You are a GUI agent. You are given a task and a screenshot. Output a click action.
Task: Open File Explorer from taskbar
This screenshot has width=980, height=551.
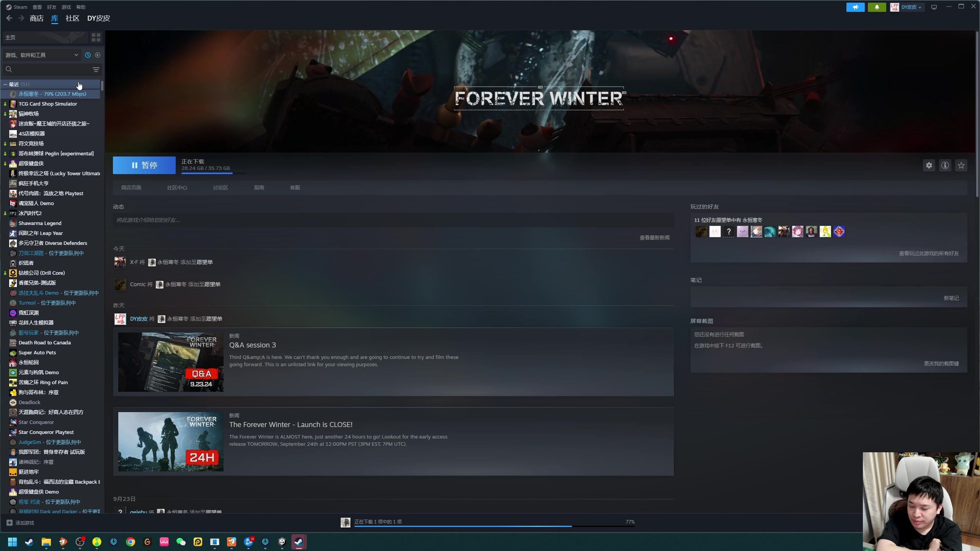tap(46, 542)
